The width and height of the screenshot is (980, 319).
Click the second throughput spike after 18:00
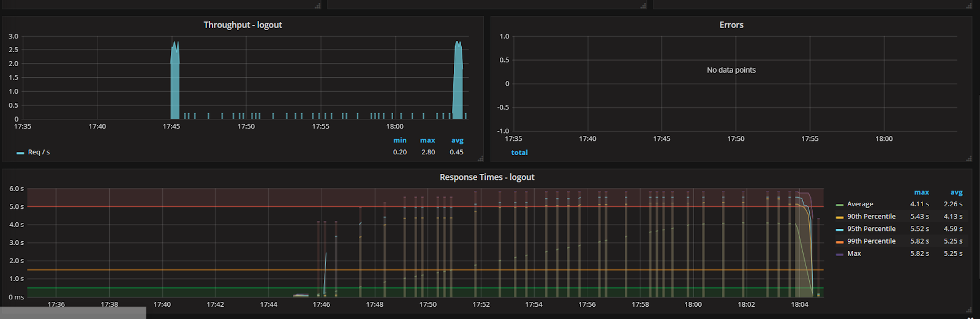pos(458,80)
